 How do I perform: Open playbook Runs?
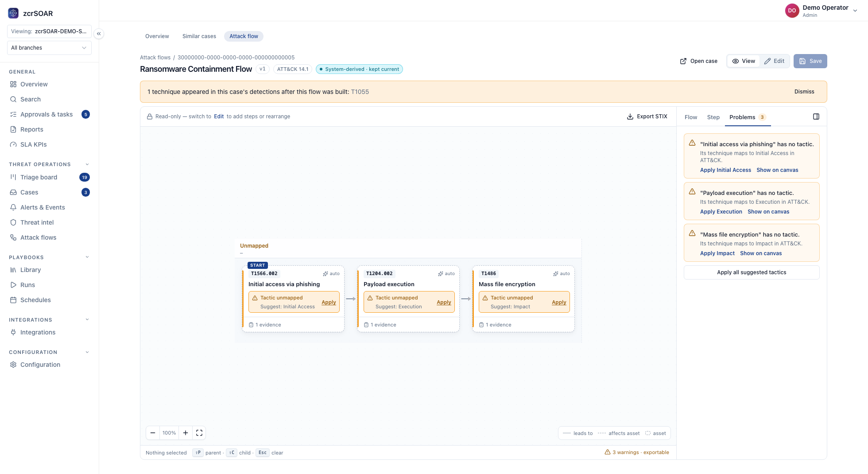tap(49, 285)
